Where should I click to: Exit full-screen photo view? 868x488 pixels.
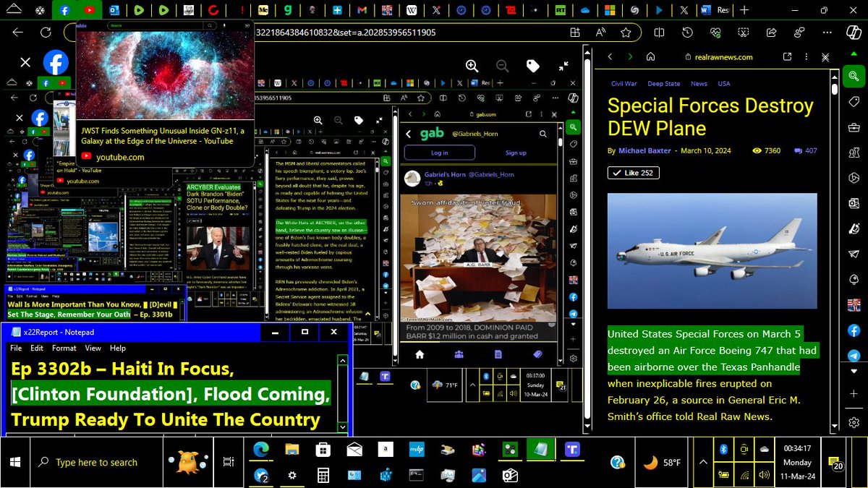[563, 66]
